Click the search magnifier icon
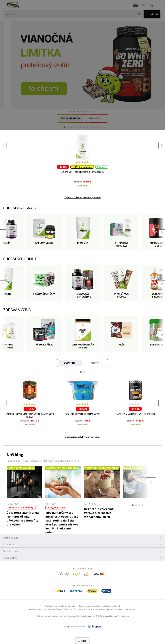165x644 pixels. click(x=139, y=14)
